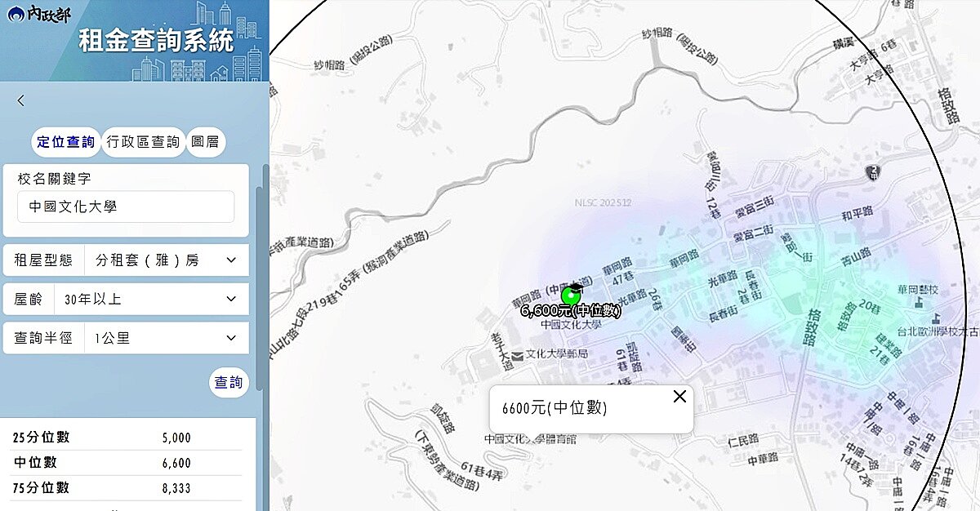Click the back chevron above the query tabs
The height and width of the screenshot is (511, 980).
coord(20,100)
